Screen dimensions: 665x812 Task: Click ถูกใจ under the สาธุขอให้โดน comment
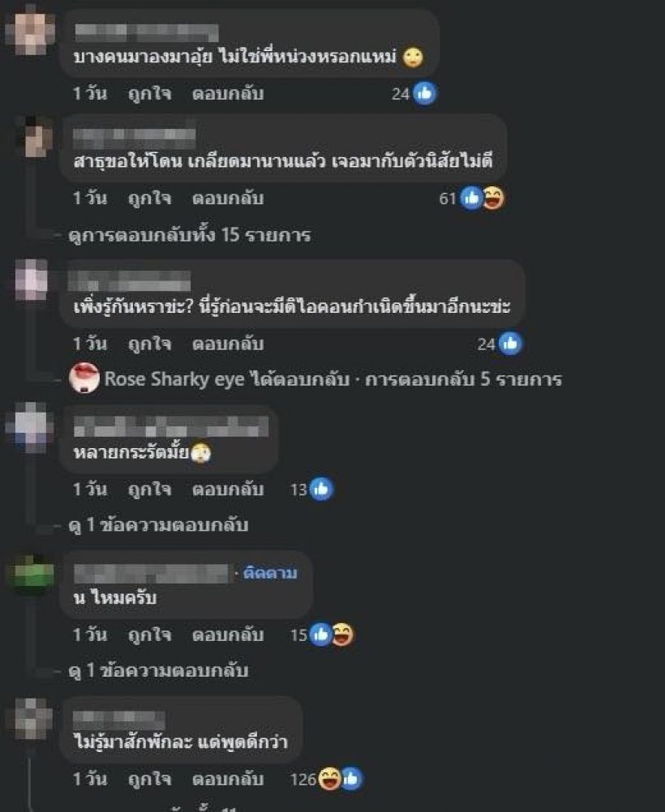click(150, 199)
